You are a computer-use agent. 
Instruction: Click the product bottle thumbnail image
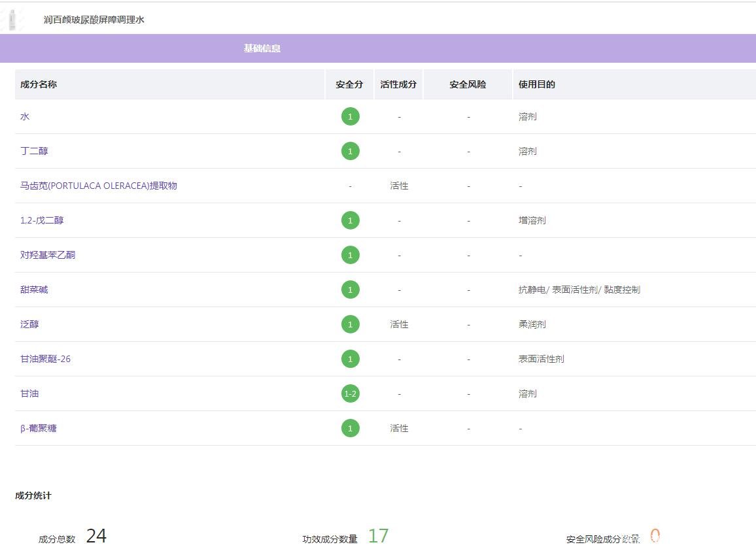tap(12, 20)
